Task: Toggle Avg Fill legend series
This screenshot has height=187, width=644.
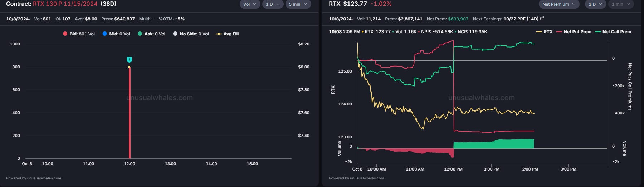Action: coord(227,34)
